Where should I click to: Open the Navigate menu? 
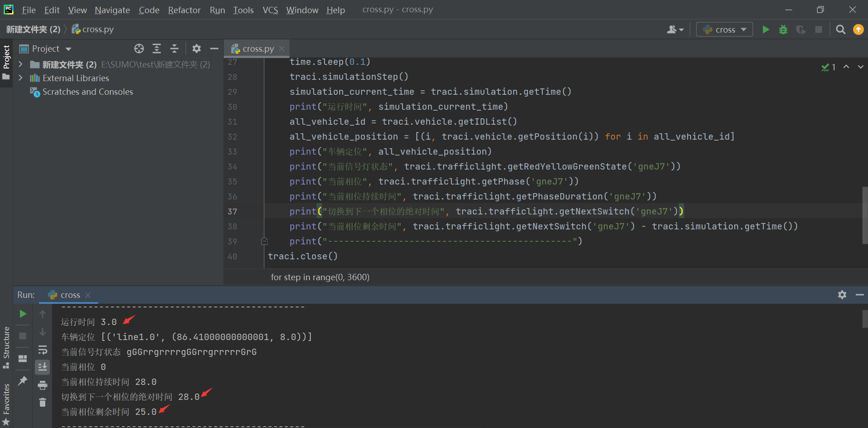point(112,10)
